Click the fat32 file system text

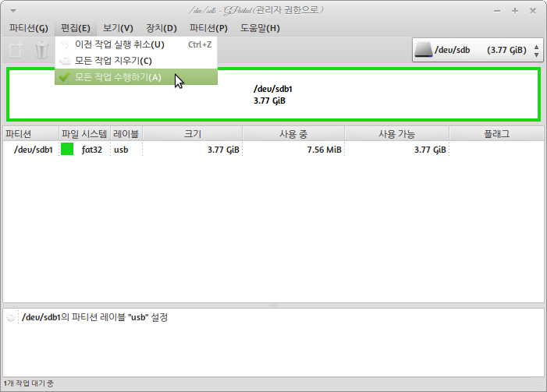pyautogui.click(x=92, y=150)
